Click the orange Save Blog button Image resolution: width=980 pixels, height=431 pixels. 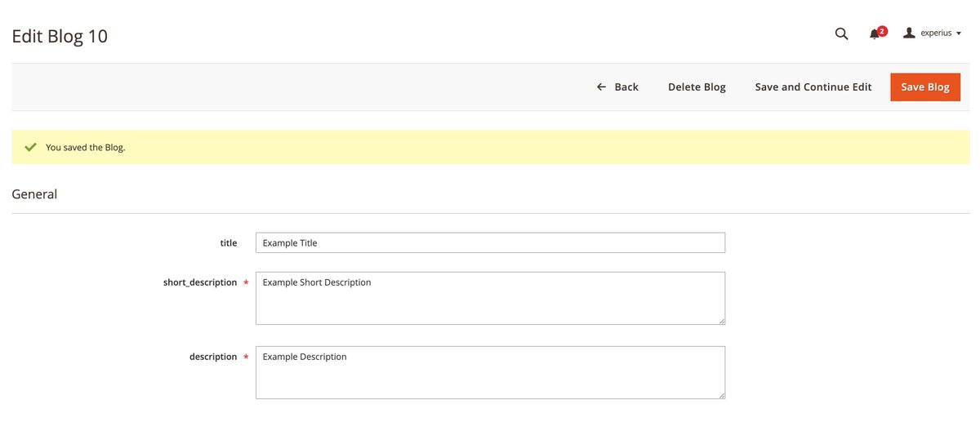point(925,87)
